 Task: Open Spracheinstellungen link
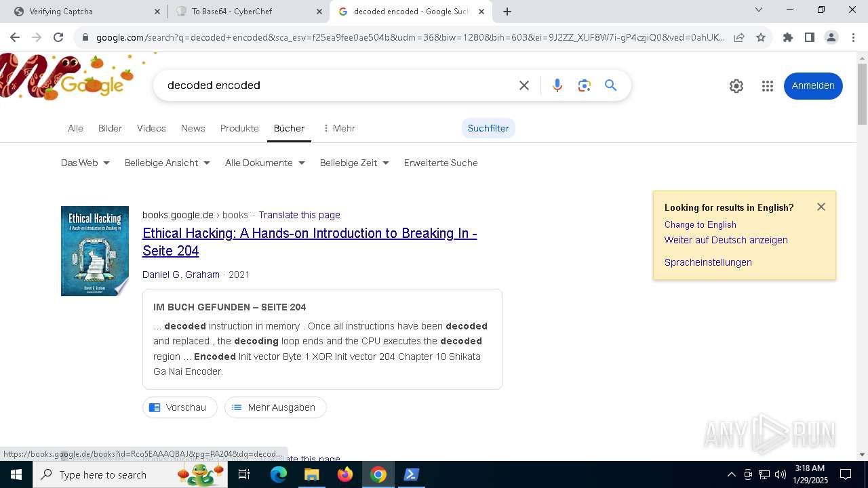(x=708, y=262)
